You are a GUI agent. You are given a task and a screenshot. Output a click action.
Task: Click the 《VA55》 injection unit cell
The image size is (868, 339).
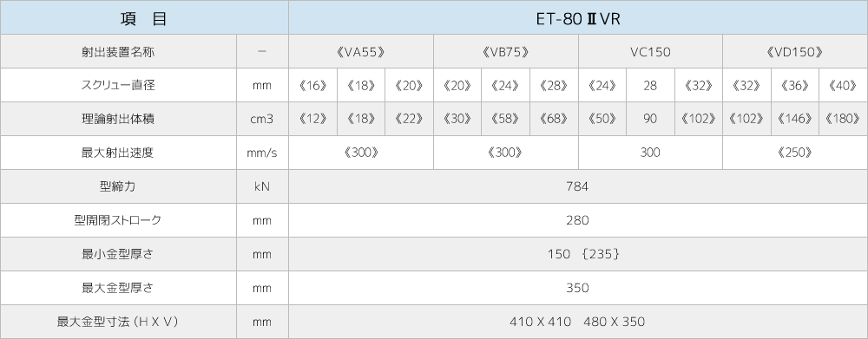(361, 51)
